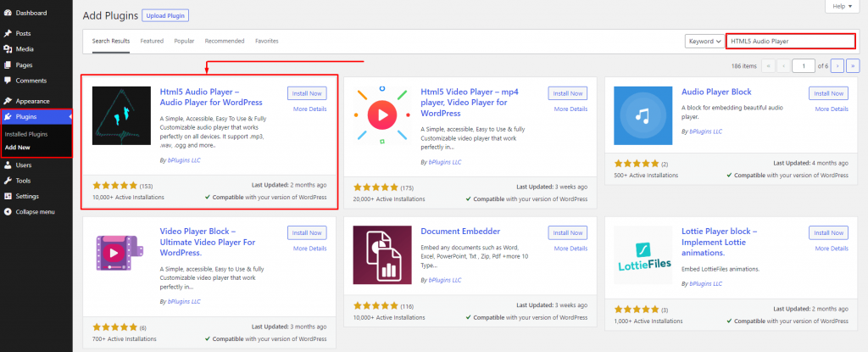868x352 pixels.
Task: Click Document Embedder plugin icon
Action: pos(382,255)
